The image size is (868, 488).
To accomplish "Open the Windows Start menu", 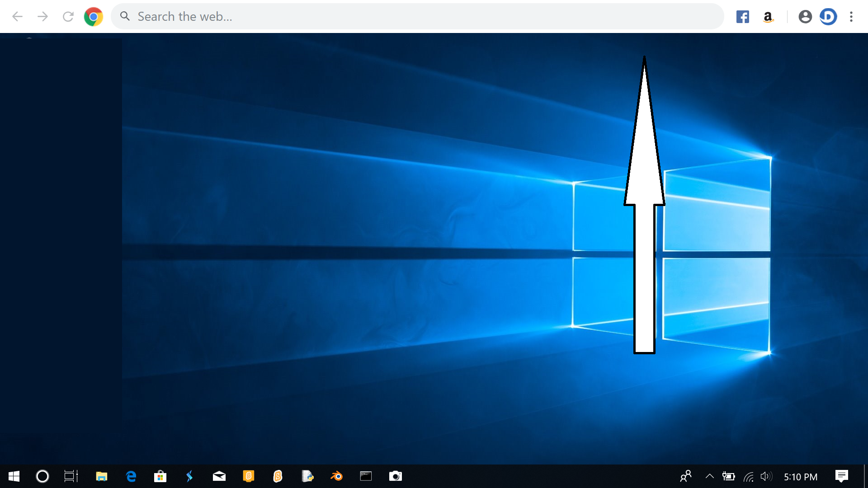I will click(x=14, y=476).
